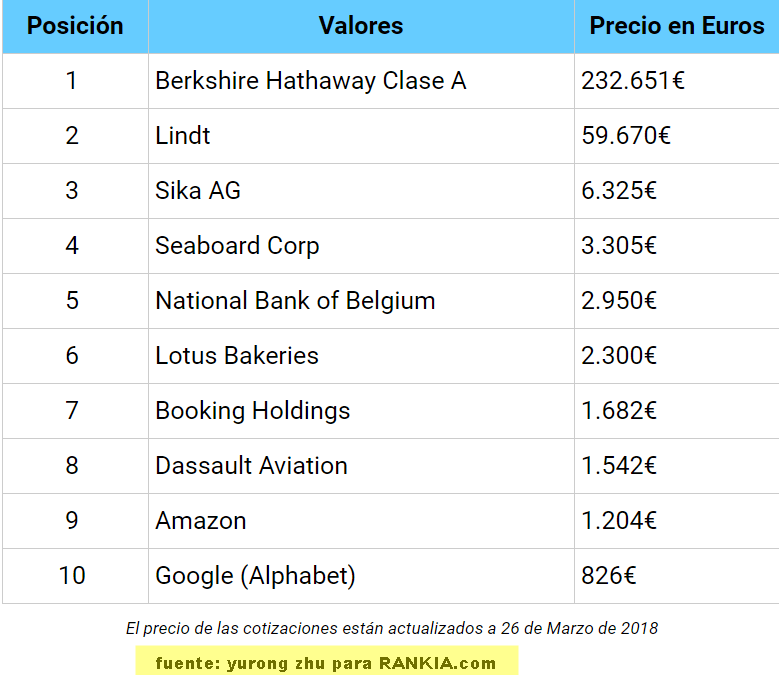
Task: Select the 232.651€ price cell
Action: [633, 81]
